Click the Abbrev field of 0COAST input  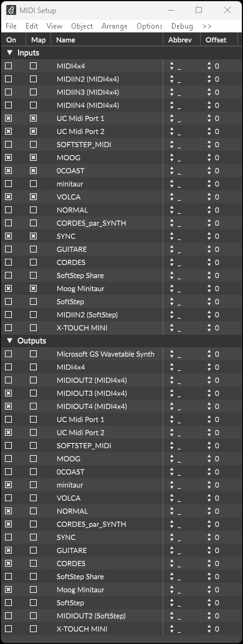181,171
